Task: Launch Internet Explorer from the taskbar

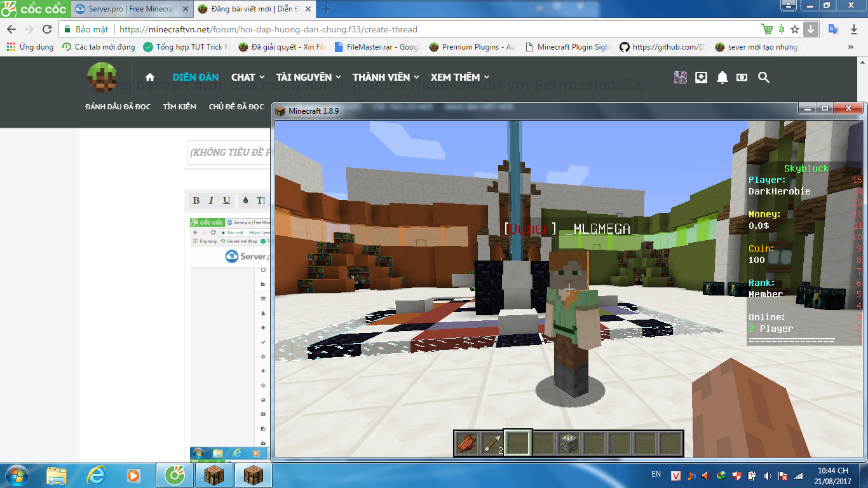Action: (x=96, y=475)
